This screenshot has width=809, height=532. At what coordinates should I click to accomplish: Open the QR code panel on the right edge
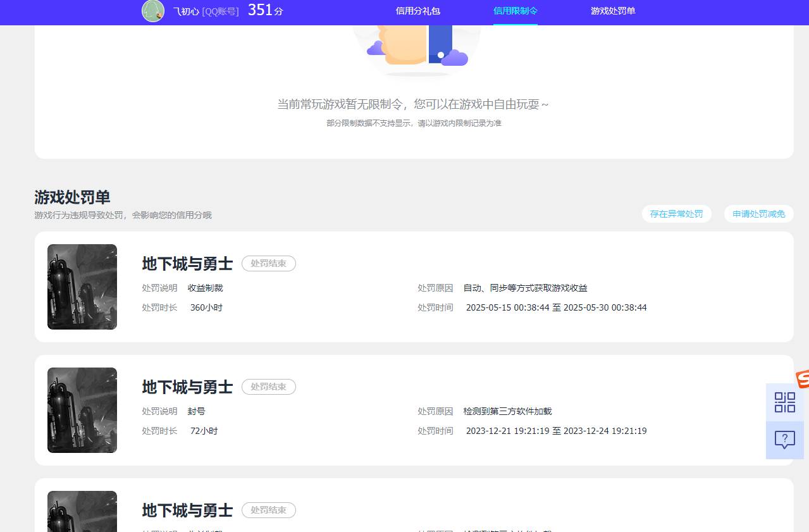(x=784, y=402)
